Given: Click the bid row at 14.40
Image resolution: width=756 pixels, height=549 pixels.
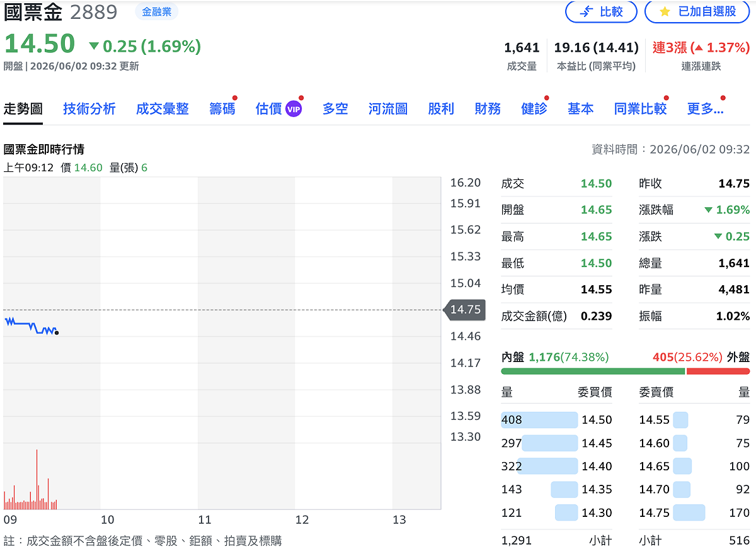Looking at the screenshot, I should pyautogui.click(x=557, y=467).
